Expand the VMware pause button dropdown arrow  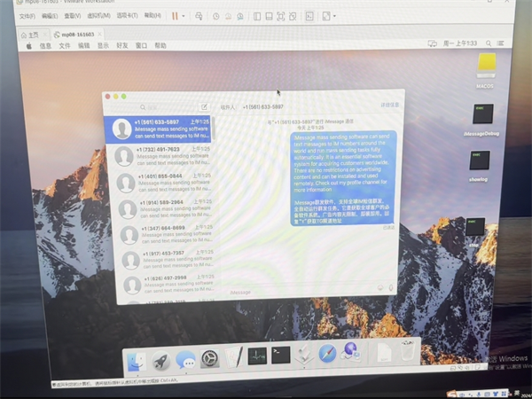click(x=184, y=16)
